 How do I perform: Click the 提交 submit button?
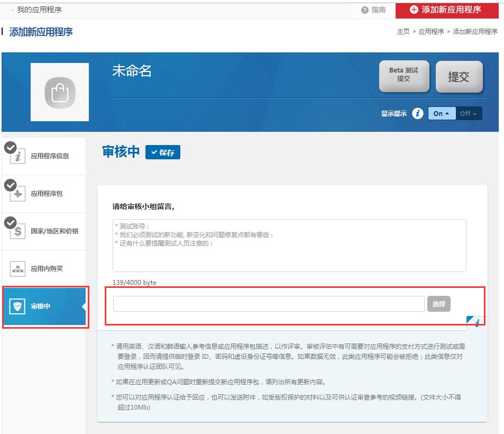460,76
